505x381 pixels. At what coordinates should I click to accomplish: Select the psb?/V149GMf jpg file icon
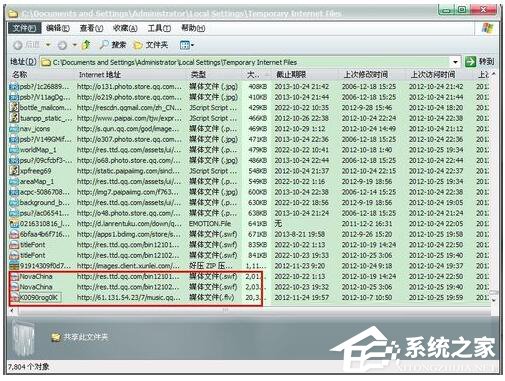14,139
